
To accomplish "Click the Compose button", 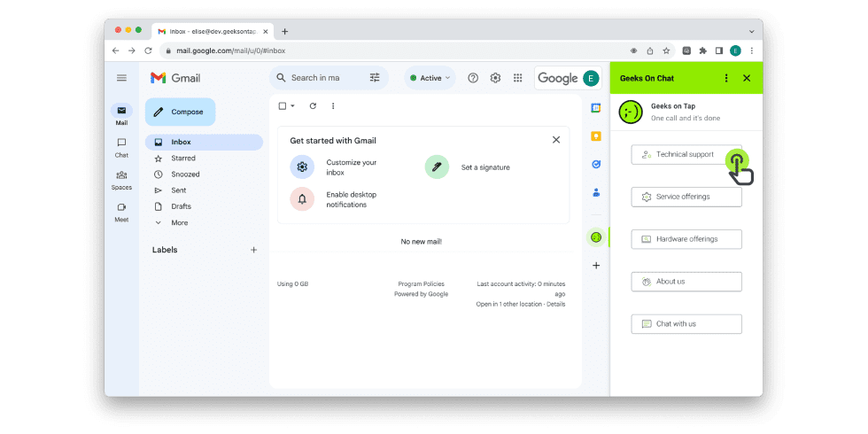I will (x=180, y=112).
